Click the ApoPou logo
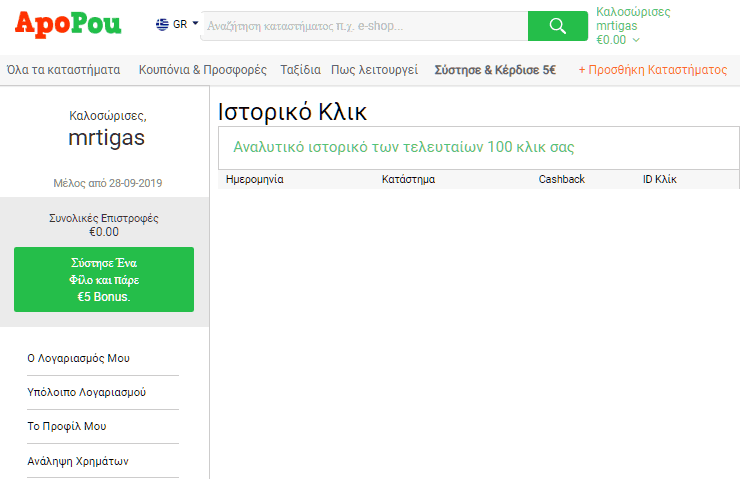 coord(68,24)
